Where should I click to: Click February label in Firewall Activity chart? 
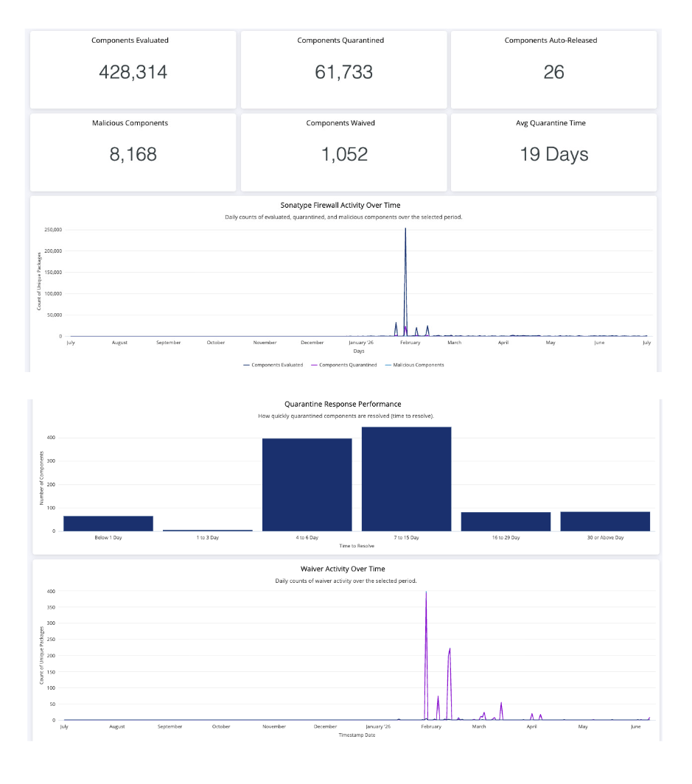coord(410,343)
